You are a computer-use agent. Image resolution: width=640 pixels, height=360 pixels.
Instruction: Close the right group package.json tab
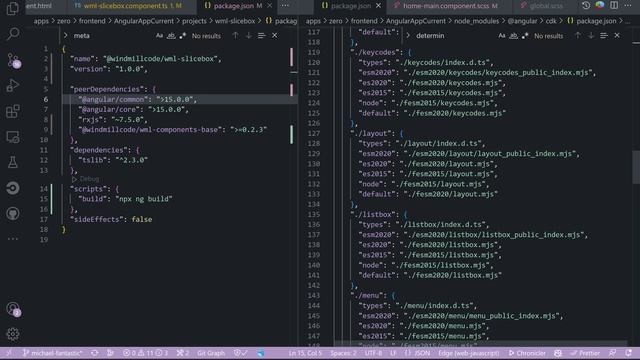pyautogui.click(x=378, y=6)
